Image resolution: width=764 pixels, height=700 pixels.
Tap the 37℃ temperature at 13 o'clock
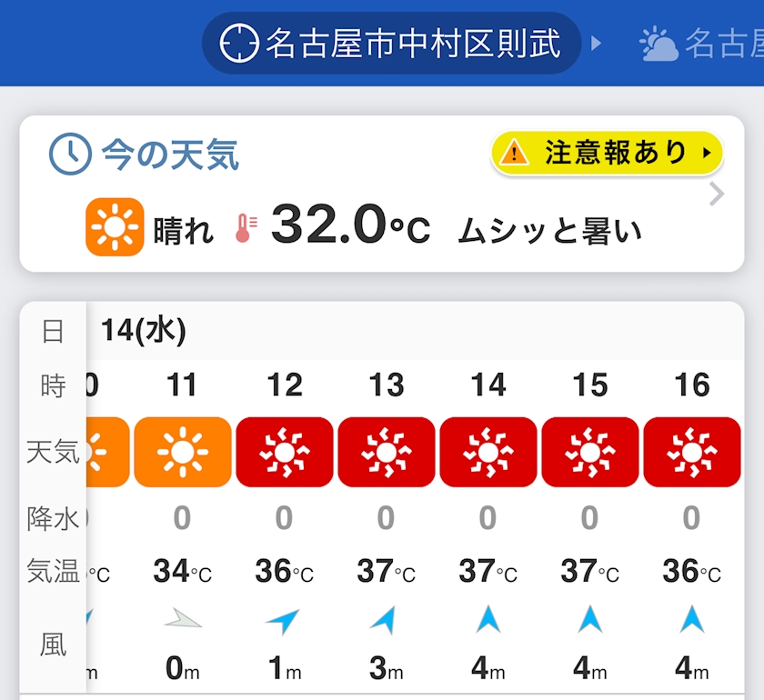pos(386,572)
